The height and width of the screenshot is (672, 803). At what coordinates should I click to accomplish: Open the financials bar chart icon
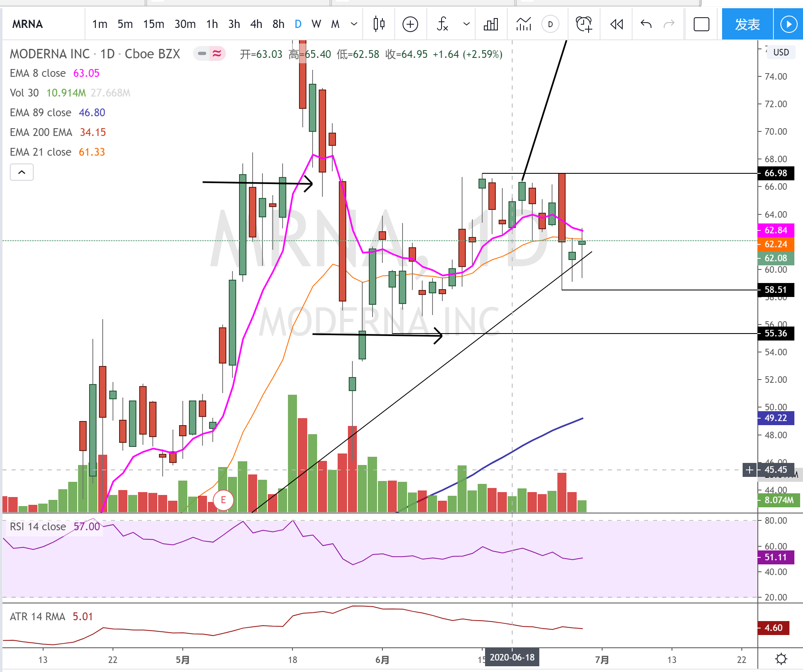pyautogui.click(x=491, y=24)
